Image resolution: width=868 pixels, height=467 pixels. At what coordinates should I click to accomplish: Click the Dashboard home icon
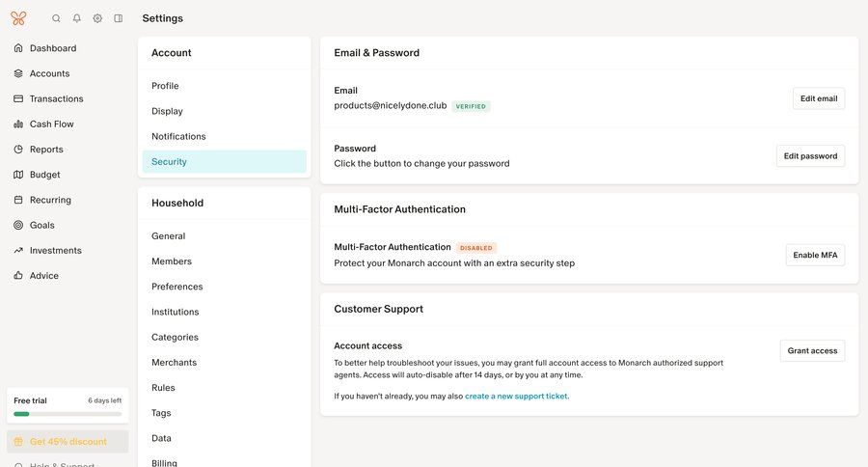coord(18,48)
